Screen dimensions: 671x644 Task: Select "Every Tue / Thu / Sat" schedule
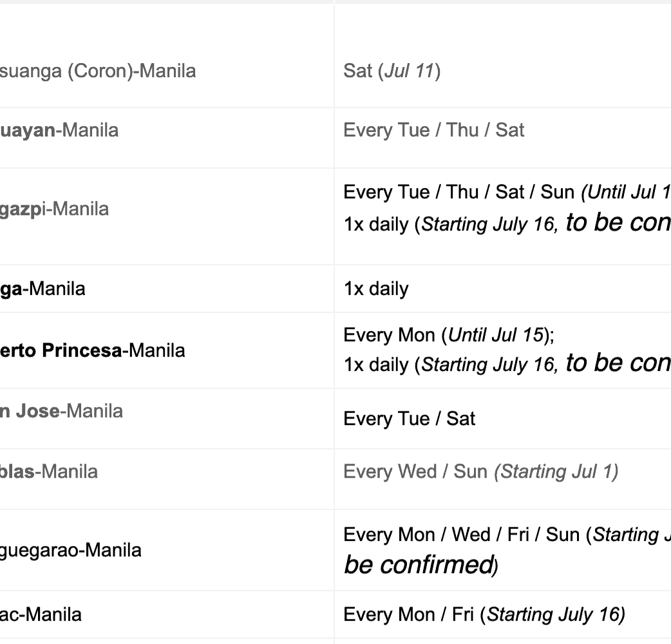pyautogui.click(x=434, y=130)
